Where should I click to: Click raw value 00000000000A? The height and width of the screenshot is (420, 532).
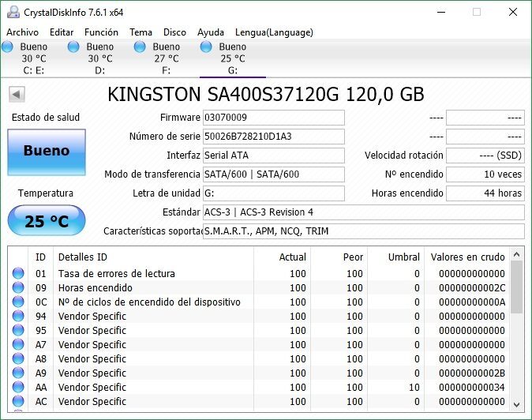(472, 302)
